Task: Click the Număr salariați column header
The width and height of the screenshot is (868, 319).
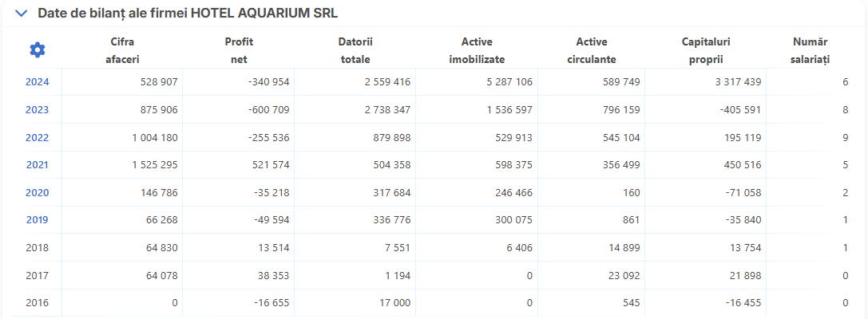Action: tap(810, 50)
